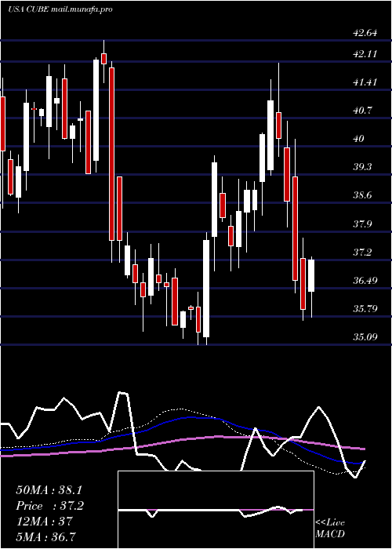
Task: Click the last white candlestick on the right
Action: tap(311, 275)
